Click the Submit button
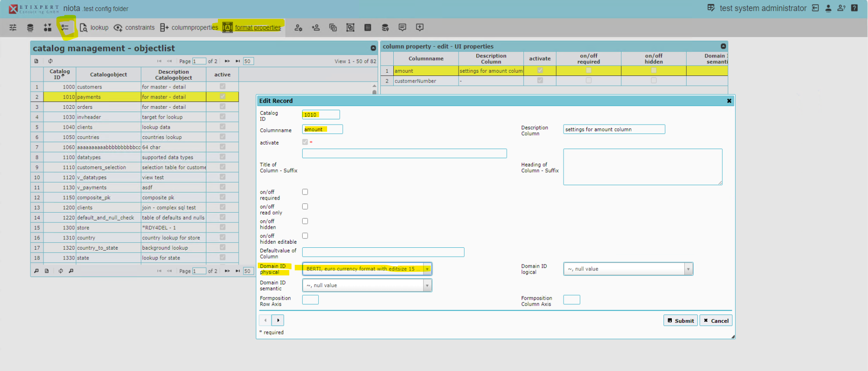The image size is (868, 371). click(680, 321)
